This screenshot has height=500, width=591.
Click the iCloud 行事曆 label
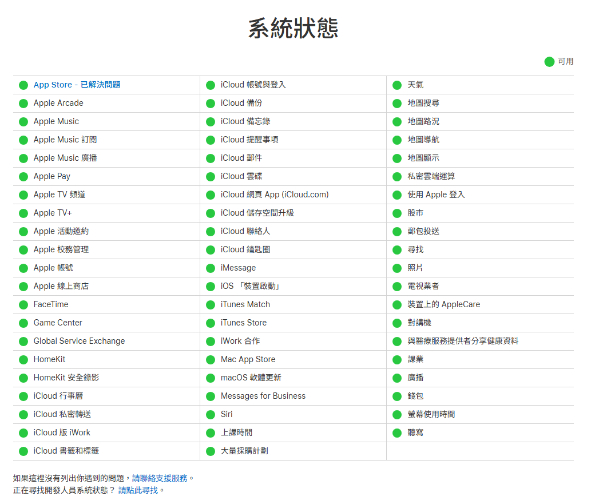click(58, 396)
